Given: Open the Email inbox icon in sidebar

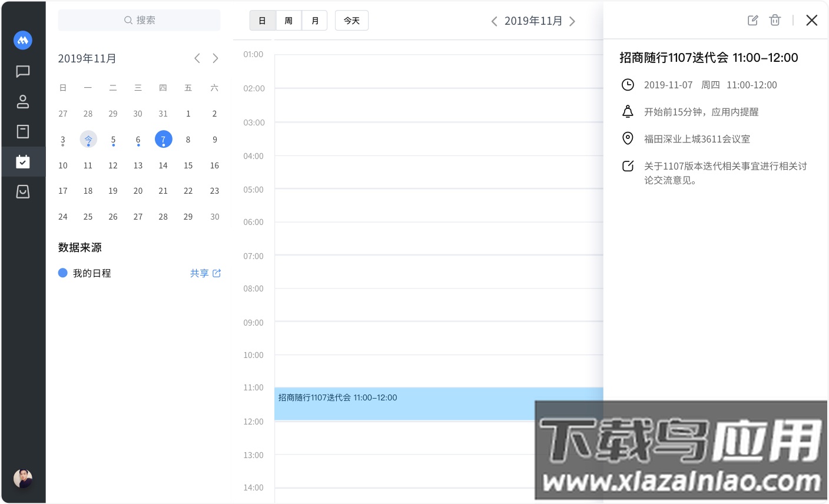Looking at the screenshot, I should (x=23, y=191).
